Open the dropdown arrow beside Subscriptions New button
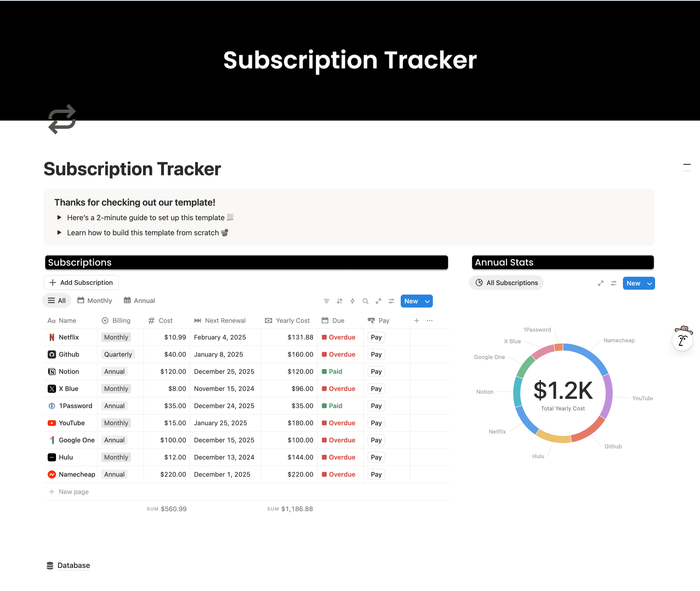 tap(427, 301)
